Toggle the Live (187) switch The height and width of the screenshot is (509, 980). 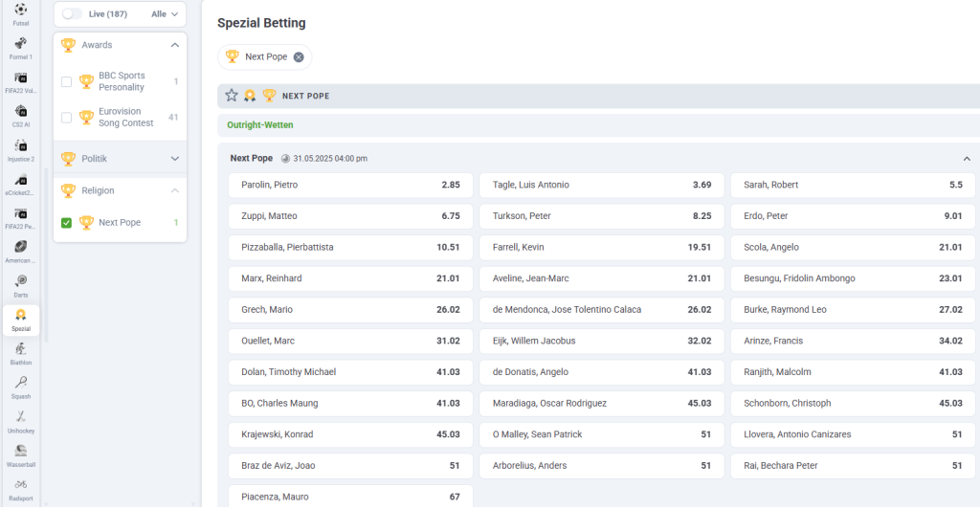[x=72, y=13]
